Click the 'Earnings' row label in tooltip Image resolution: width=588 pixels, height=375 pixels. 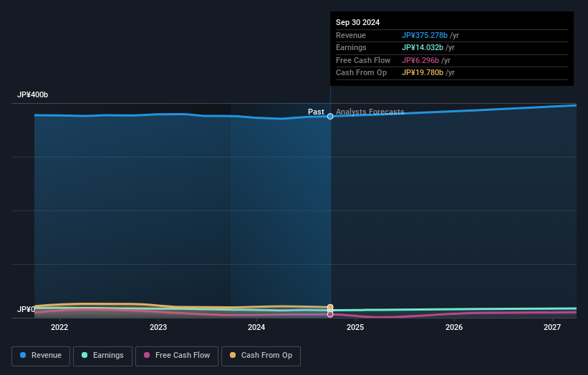coord(351,47)
